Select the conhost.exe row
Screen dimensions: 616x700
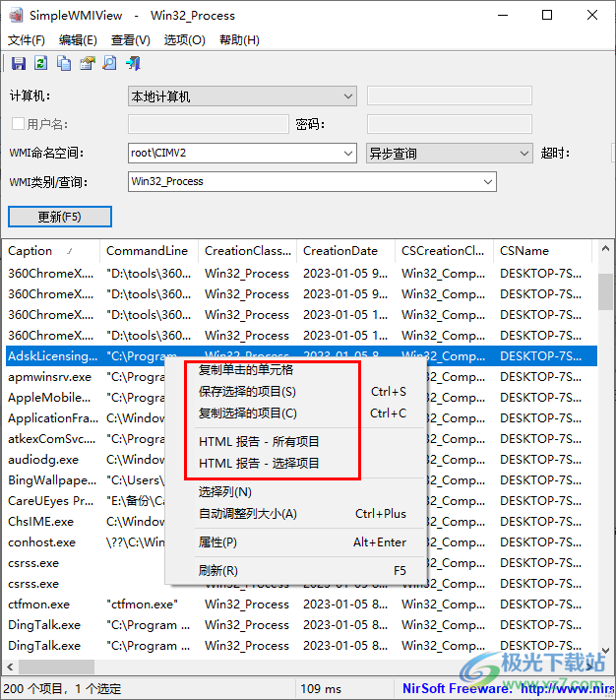[x=42, y=541]
